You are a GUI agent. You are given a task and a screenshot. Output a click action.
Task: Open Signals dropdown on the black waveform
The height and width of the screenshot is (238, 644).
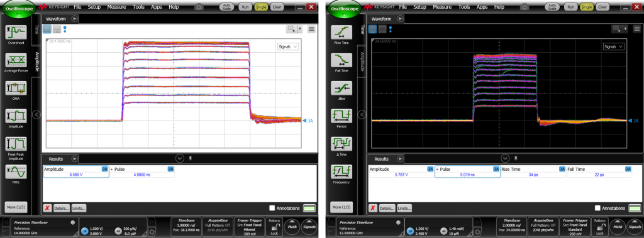(x=614, y=46)
